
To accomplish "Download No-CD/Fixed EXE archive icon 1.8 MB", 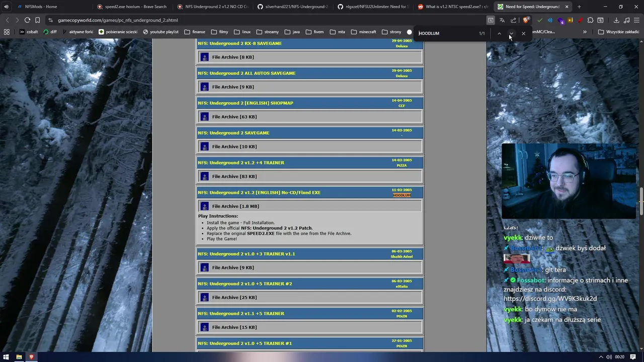I will point(204,206).
